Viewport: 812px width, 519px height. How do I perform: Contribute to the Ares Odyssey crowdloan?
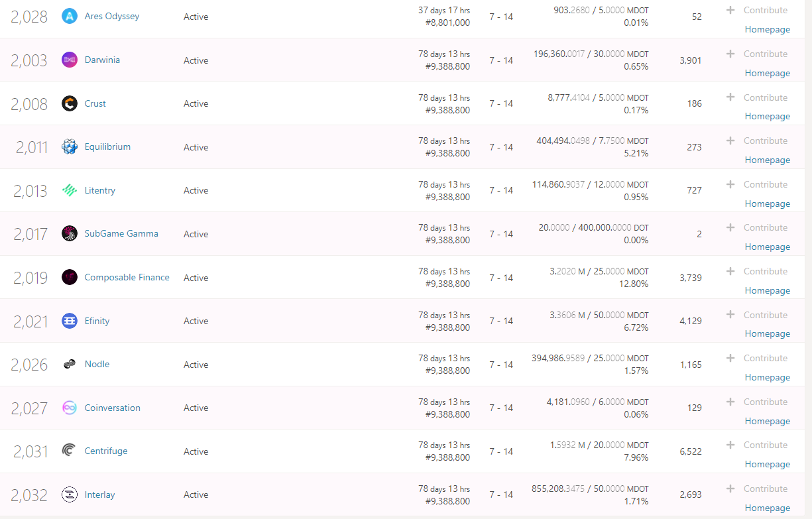[x=757, y=10]
